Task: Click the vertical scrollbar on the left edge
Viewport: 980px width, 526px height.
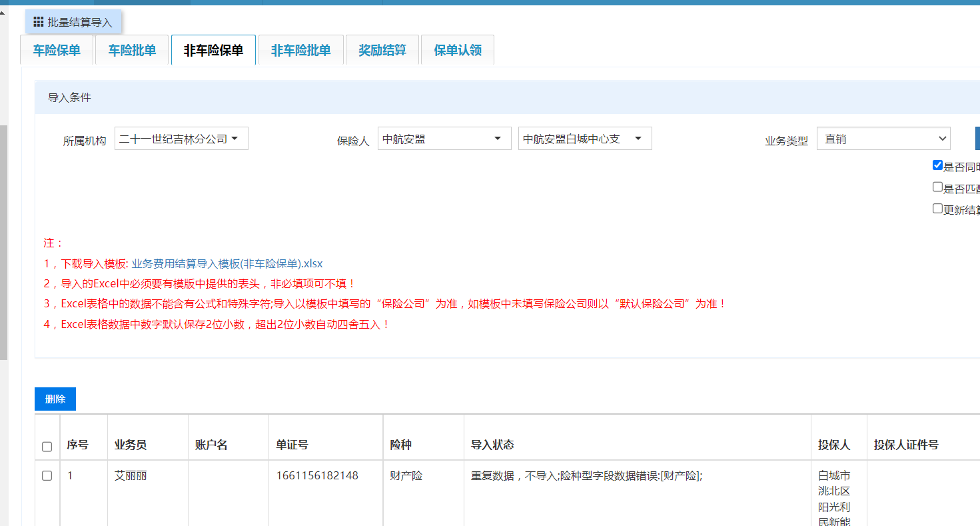Action: tap(3, 240)
